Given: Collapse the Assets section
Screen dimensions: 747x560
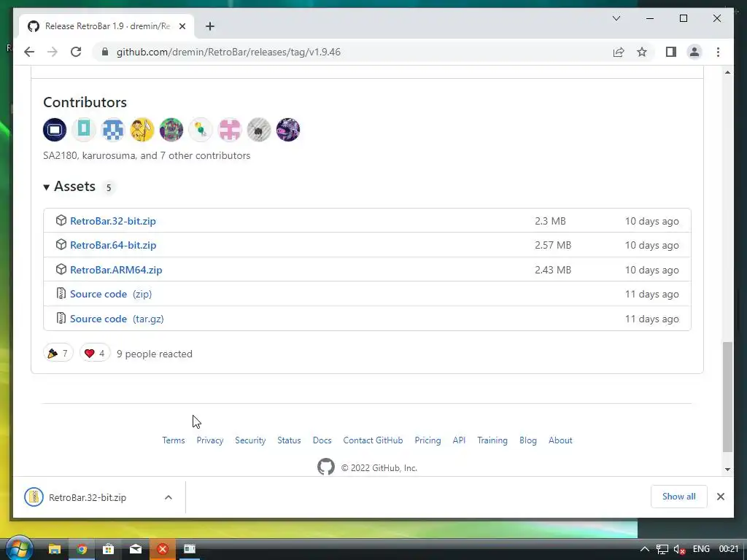Looking at the screenshot, I should point(69,187).
